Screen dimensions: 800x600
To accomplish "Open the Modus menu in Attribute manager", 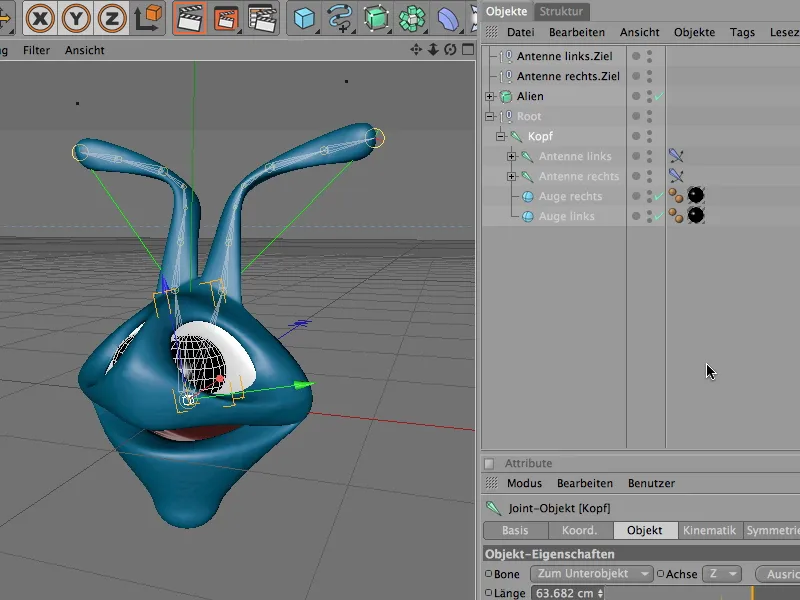I will point(524,483).
